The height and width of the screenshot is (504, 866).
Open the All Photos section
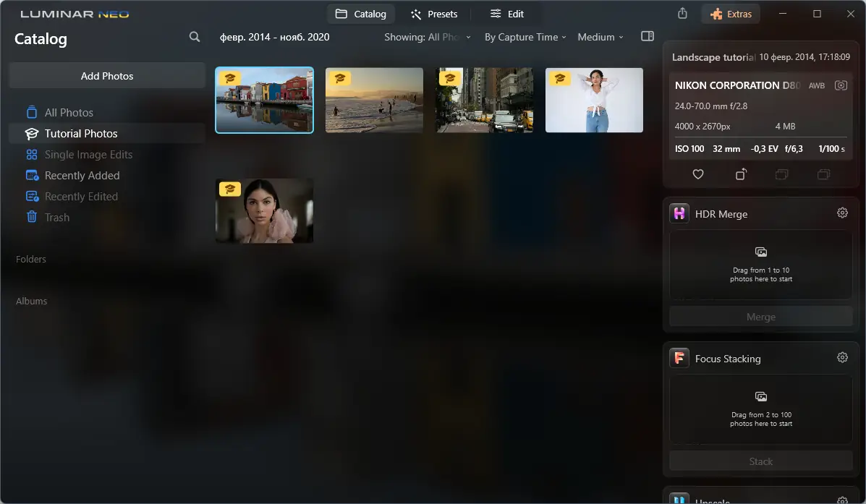pyautogui.click(x=106, y=113)
